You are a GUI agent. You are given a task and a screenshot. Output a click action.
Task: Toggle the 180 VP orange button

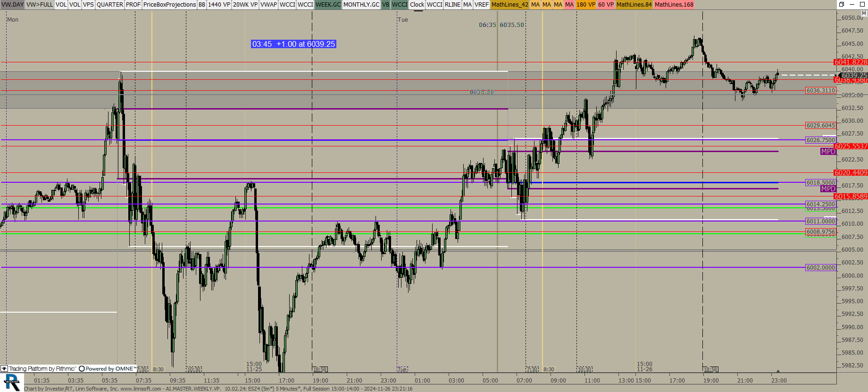point(585,5)
